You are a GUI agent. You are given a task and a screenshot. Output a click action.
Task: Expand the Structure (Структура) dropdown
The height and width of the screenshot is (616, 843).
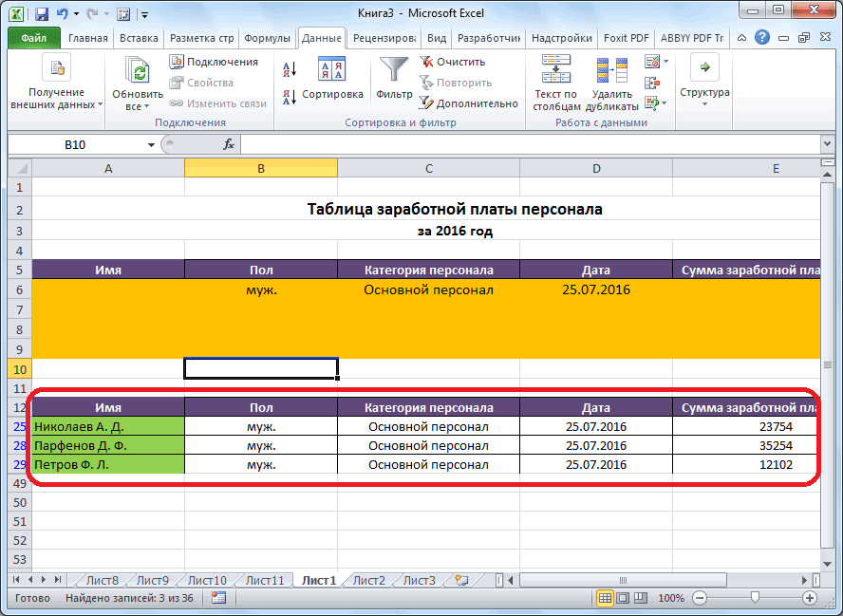704,82
